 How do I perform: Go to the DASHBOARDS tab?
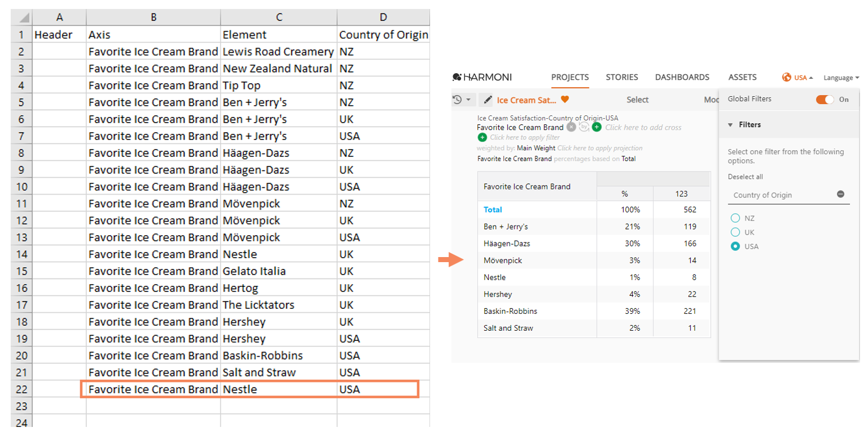click(x=682, y=78)
